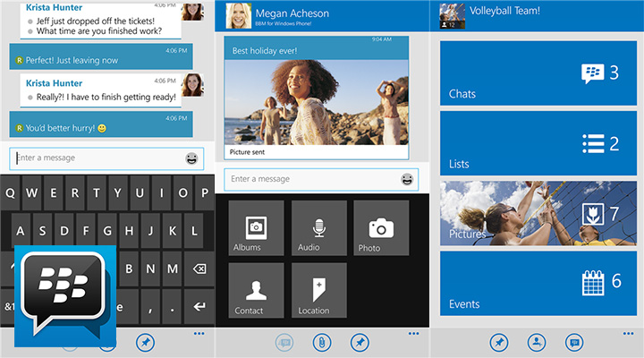Open the Events tile
Image resolution: width=644 pixels, height=358 pixels.
coord(537,285)
